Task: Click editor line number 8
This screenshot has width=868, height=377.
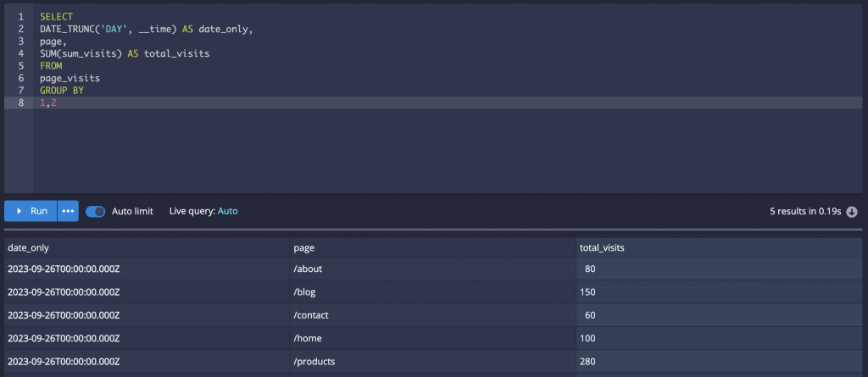Action: tap(20, 103)
